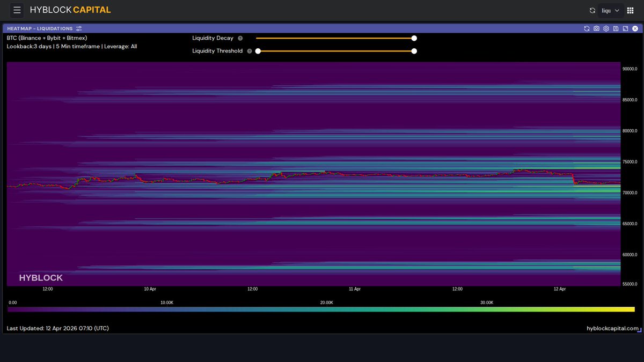
Task: Expand heat map panel to fullscreen
Action: [625, 28]
